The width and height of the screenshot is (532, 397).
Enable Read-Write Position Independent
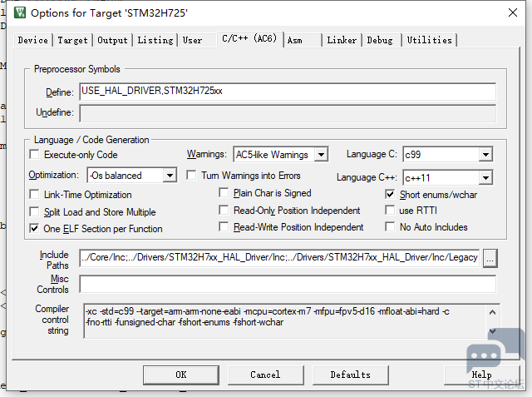pos(224,226)
